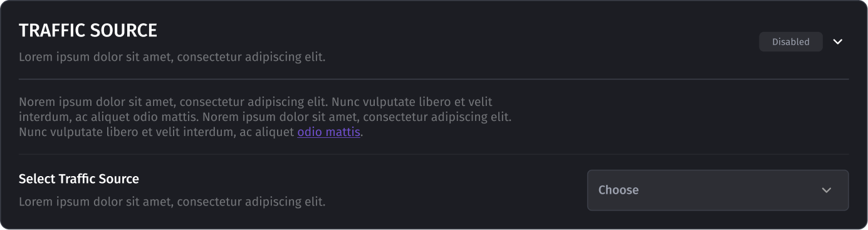The image size is (868, 230).
Task: Follow the odio mattis hyperlink
Action: (329, 132)
